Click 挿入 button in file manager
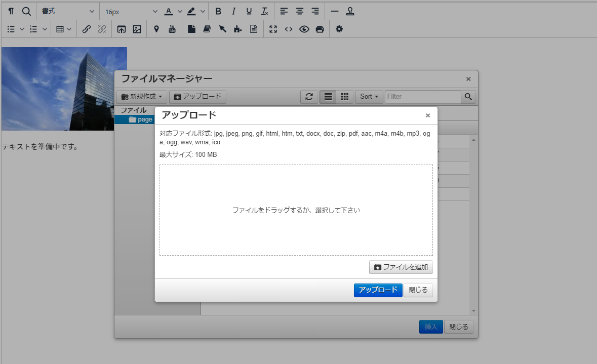Image resolution: width=597 pixels, height=364 pixels. [x=431, y=327]
